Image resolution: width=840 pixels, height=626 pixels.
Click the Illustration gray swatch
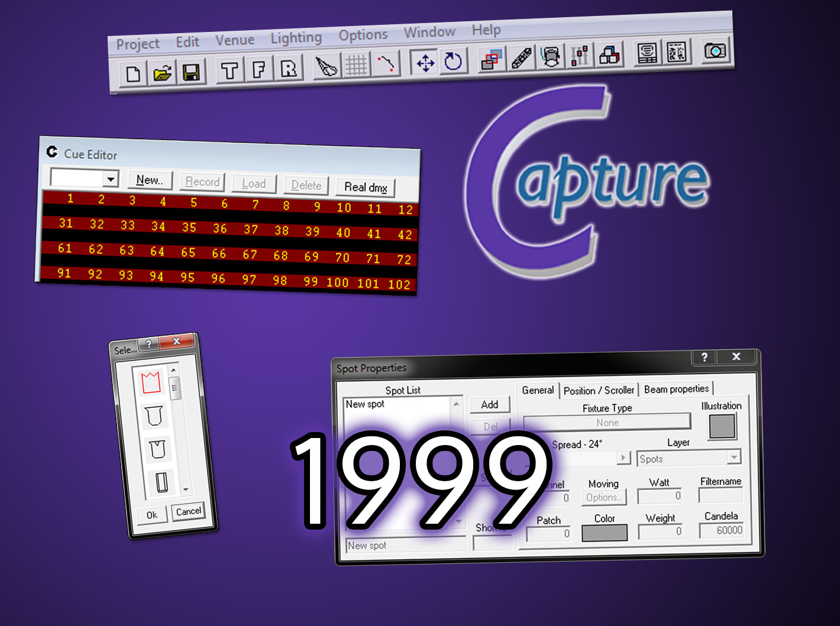pos(722,426)
